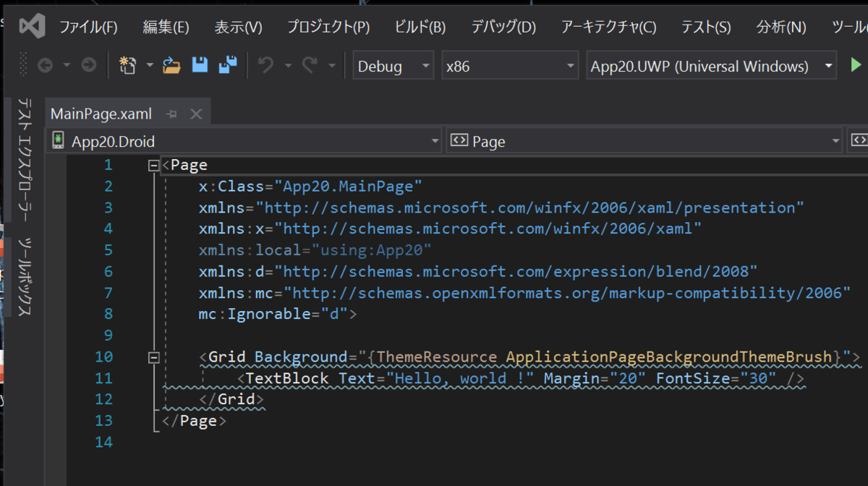The width and height of the screenshot is (868, 486).
Task: Expand the App20.Droid project dropdown
Action: [x=243, y=141]
